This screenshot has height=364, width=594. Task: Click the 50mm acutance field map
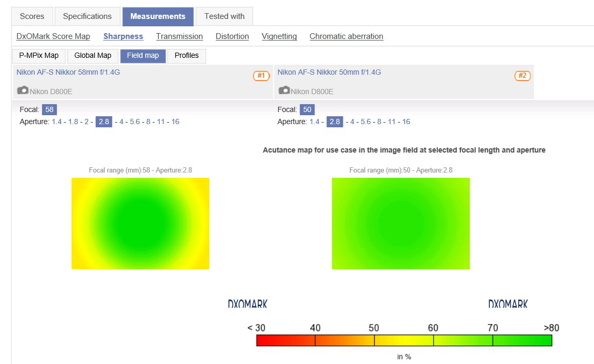point(401,224)
